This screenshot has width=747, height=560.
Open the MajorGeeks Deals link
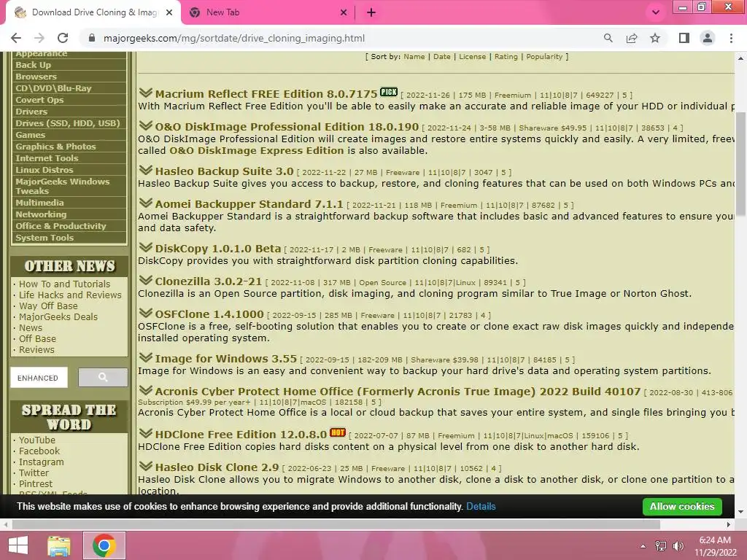point(58,316)
